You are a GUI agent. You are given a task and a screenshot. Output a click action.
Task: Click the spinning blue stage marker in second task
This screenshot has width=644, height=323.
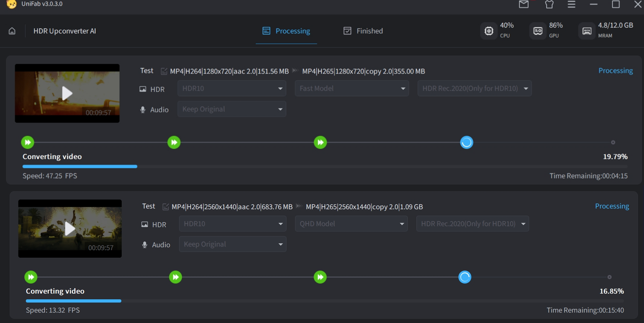coord(465,277)
